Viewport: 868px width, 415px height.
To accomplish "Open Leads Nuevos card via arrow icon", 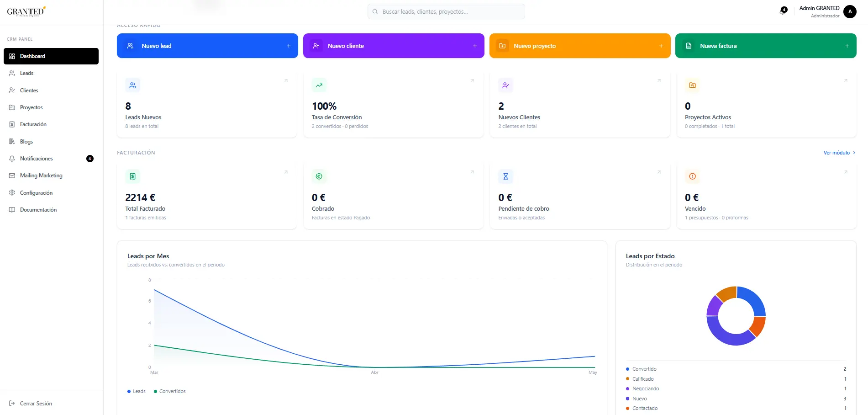I will click(x=286, y=81).
